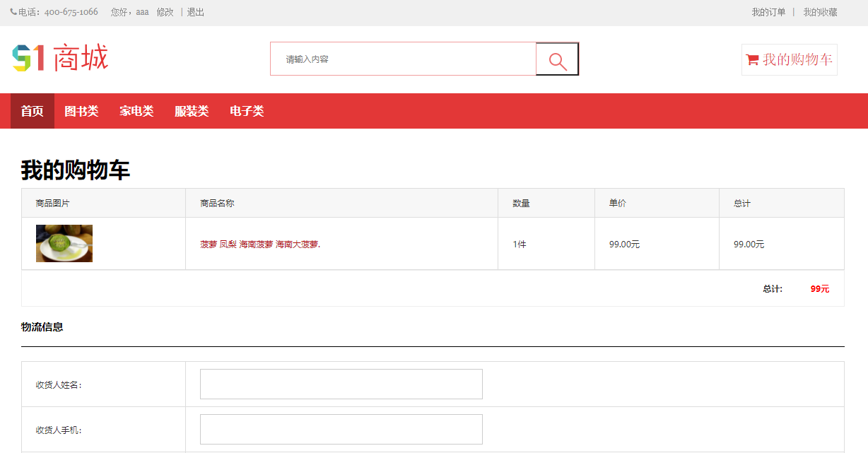The width and height of the screenshot is (868, 453).
Task: Open the 我的收藏 link
Action: (820, 12)
